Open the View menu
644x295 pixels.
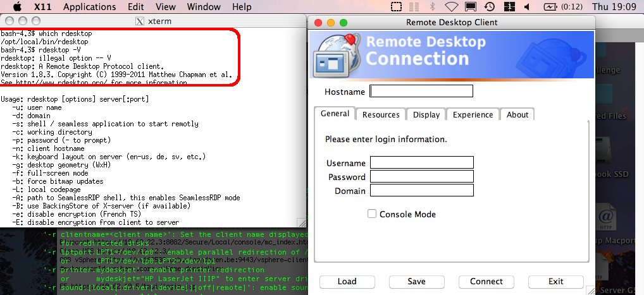click(166, 7)
